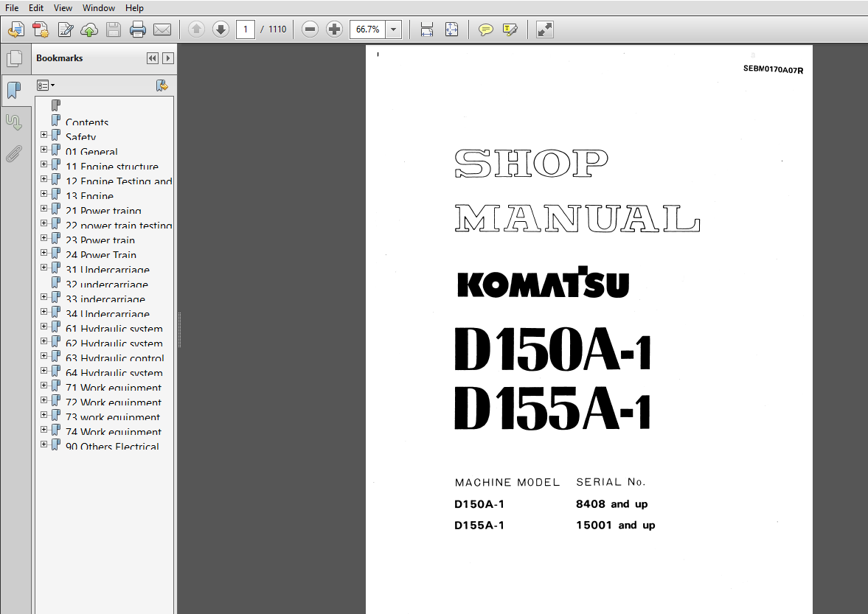
Task: Click the upload to cloud icon
Action: point(89,29)
